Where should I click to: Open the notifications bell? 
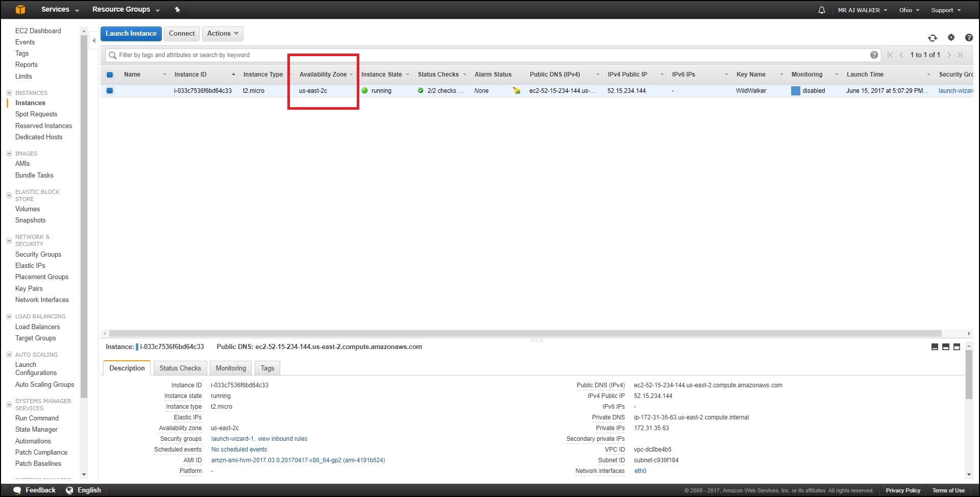pyautogui.click(x=821, y=10)
